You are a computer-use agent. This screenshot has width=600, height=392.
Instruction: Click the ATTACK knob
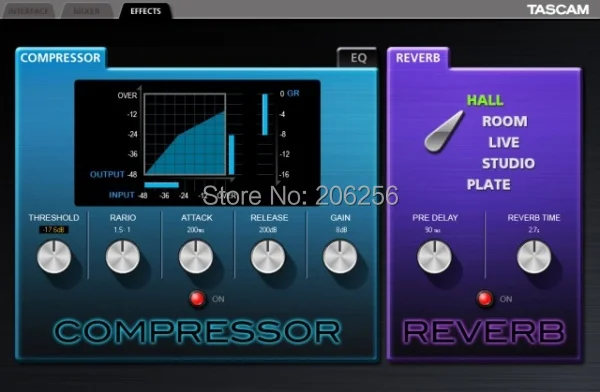(196, 256)
